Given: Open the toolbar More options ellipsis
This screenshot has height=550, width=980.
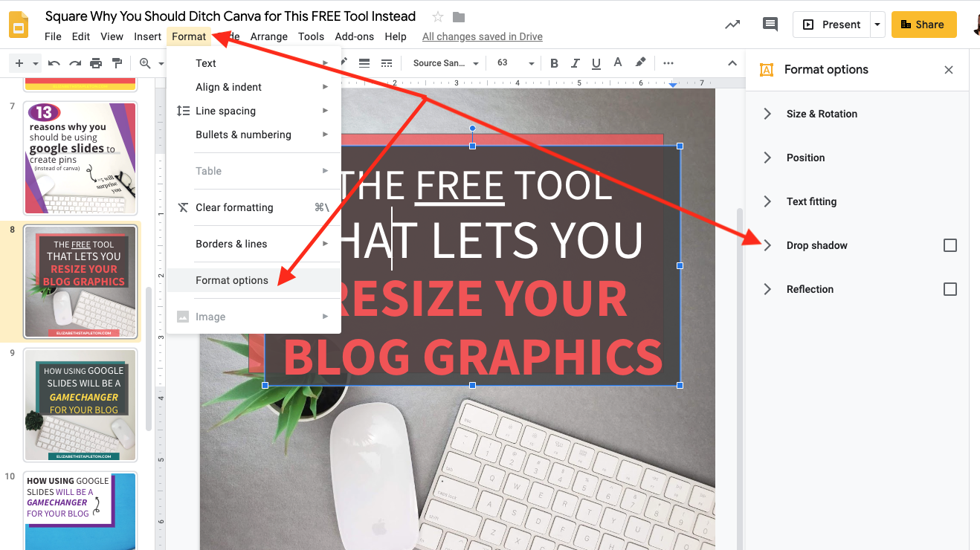Looking at the screenshot, I should point(668,63).
